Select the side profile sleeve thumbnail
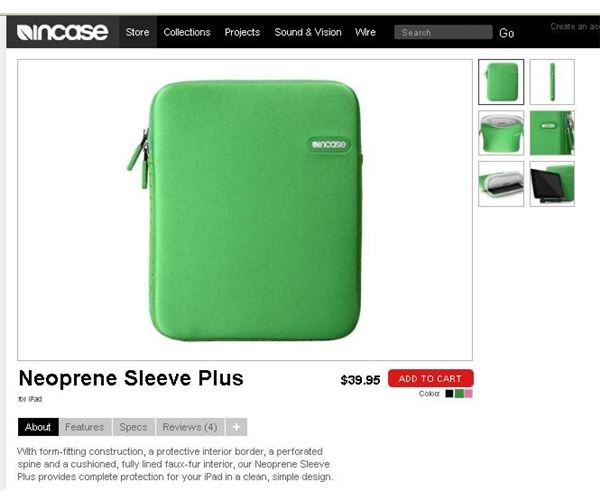Screen dimensions: 600x496 552,82
